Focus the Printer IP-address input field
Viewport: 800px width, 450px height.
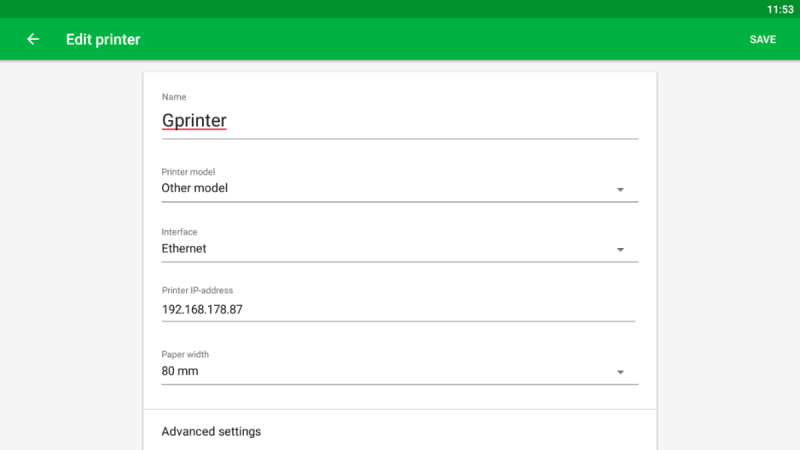(x=398, y=309)
